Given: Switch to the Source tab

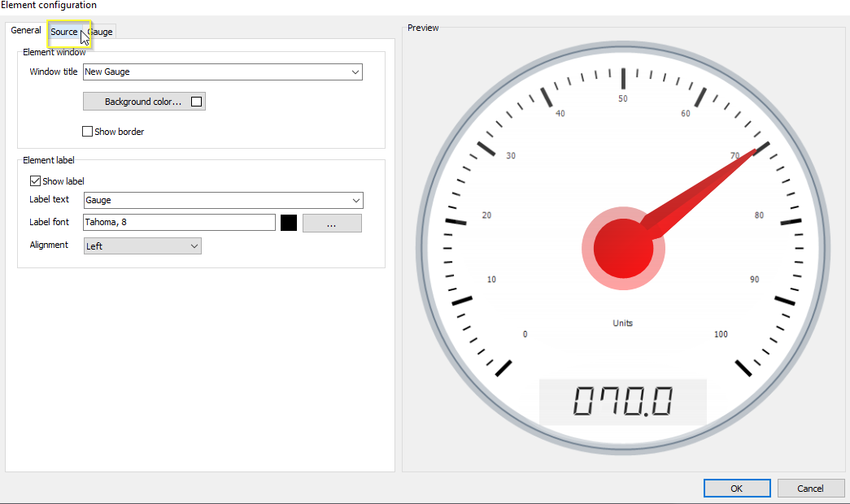Looking at the screenshot, I should coord(67,31).
